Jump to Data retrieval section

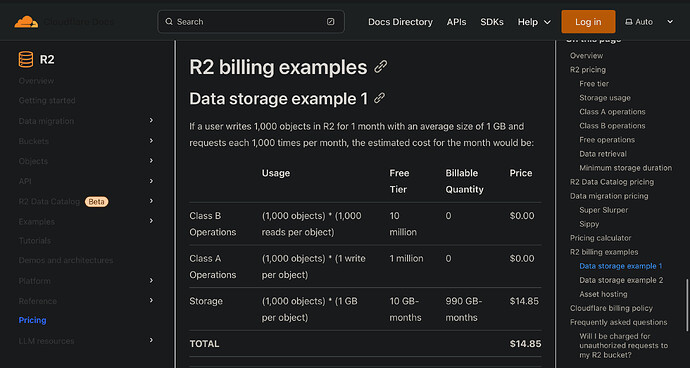603,154
